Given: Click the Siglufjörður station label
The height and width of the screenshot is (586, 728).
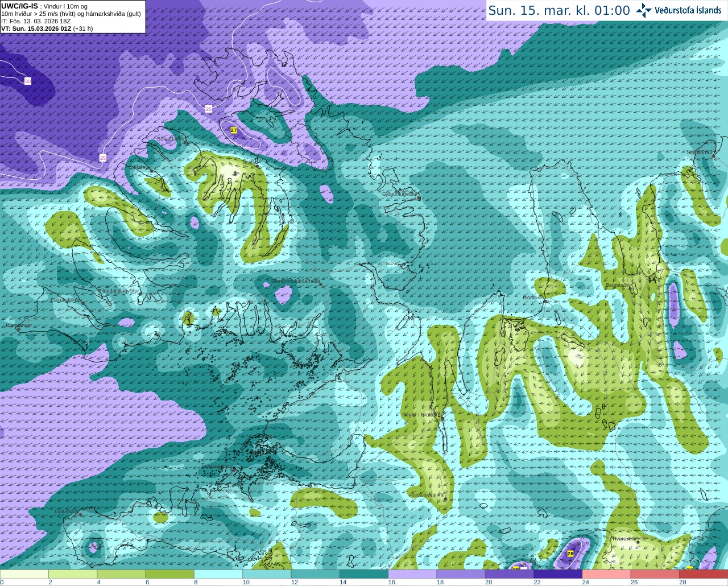Looking at the screenshot, I should 700,152.
